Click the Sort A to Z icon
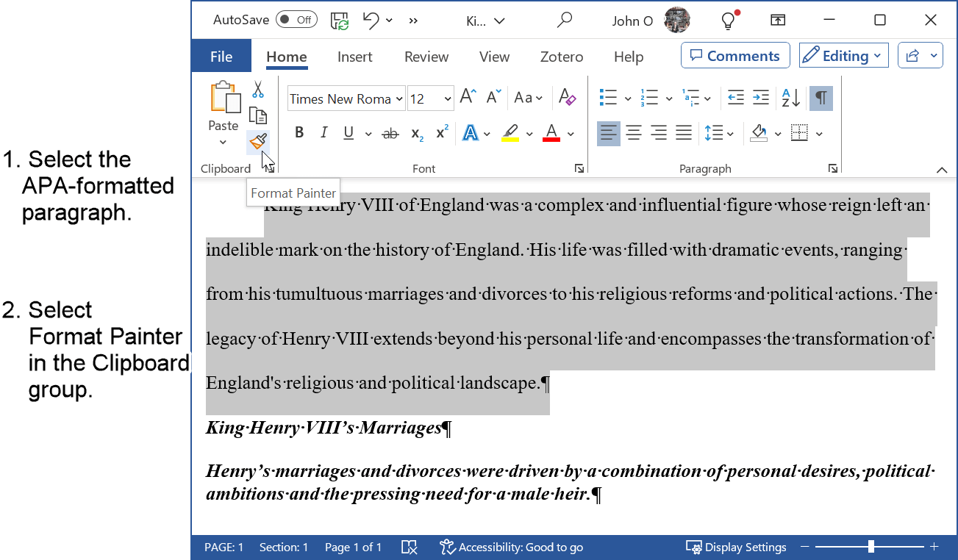Viewport: 958px width, 560px height. 791,98
